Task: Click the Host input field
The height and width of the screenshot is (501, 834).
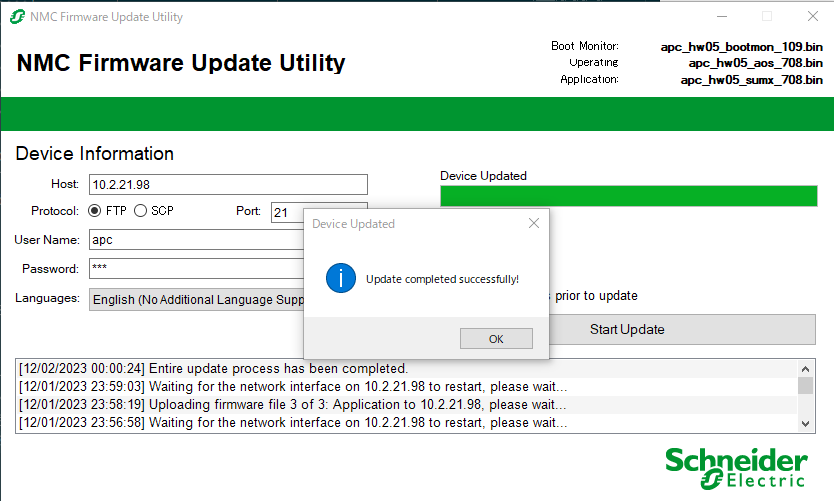Action: [228, 185]
